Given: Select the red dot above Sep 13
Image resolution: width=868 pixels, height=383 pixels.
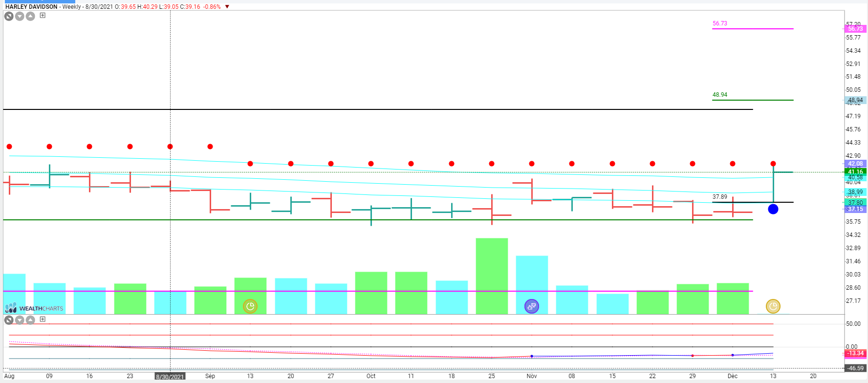Looking at the screenshot, I should (x=250, y=164).
